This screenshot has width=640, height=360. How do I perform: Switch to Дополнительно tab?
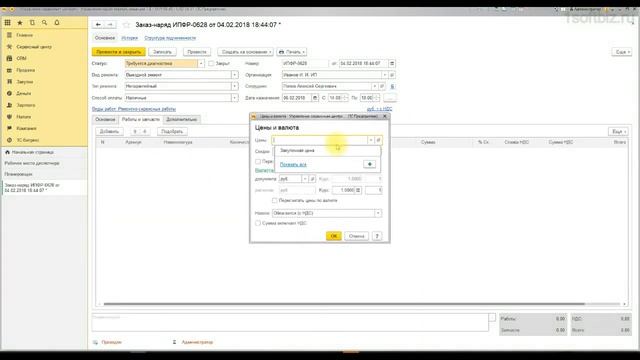182,120
